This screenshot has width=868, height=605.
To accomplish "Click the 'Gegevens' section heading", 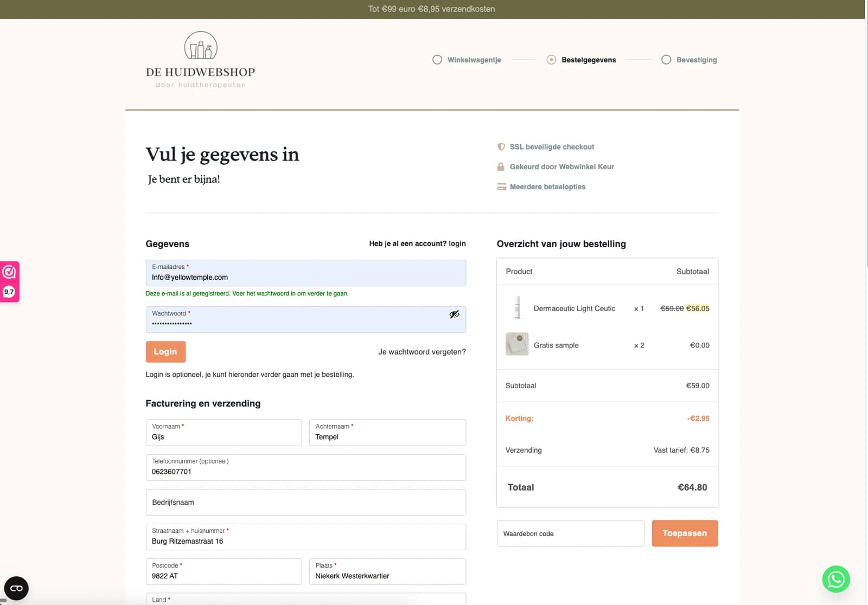I will point(168,244).
